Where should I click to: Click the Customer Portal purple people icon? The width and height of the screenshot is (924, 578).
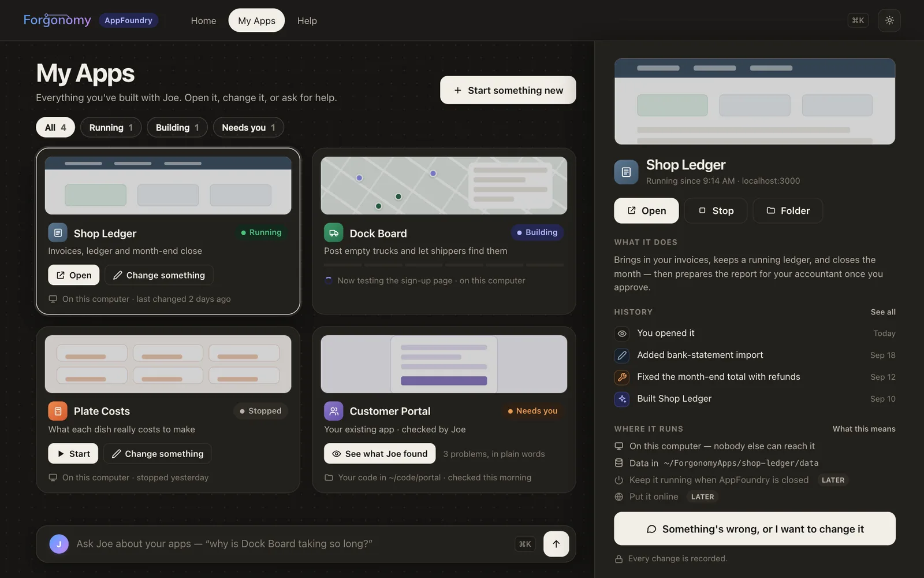click(x=334, y=411)
